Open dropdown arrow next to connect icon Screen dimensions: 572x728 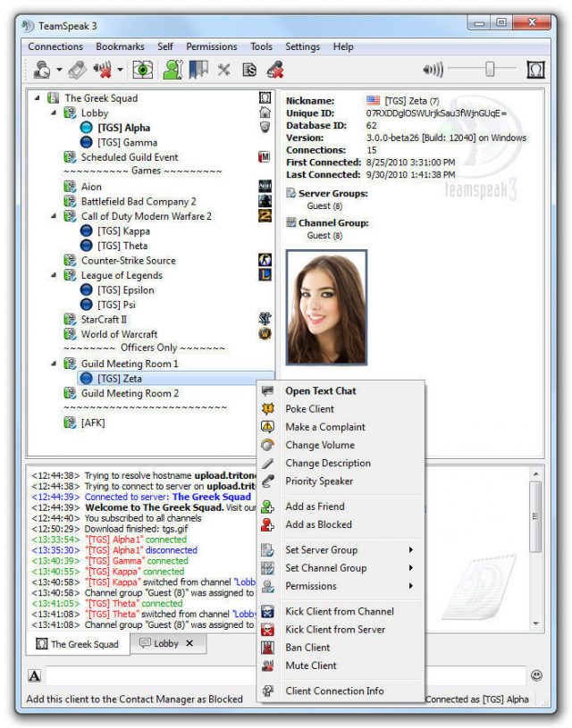pyautogui.click(x=59, y=71)
